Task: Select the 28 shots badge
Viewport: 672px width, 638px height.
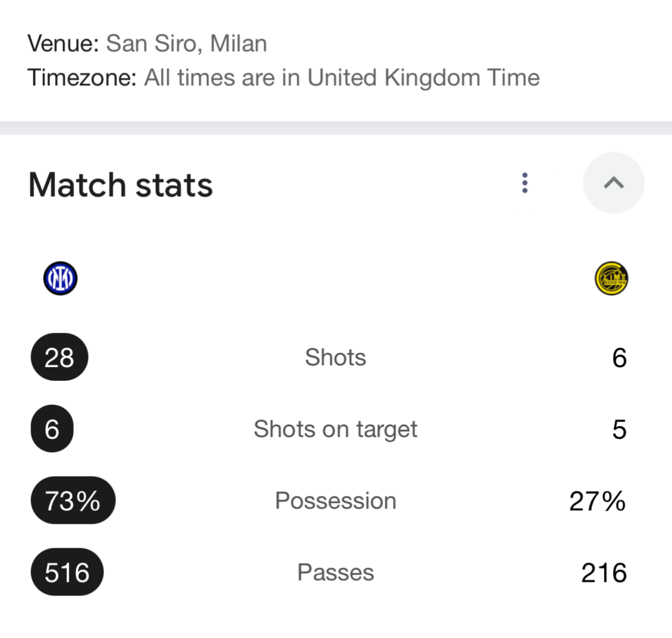Action: pyautogui.click(x=59, y=357)
